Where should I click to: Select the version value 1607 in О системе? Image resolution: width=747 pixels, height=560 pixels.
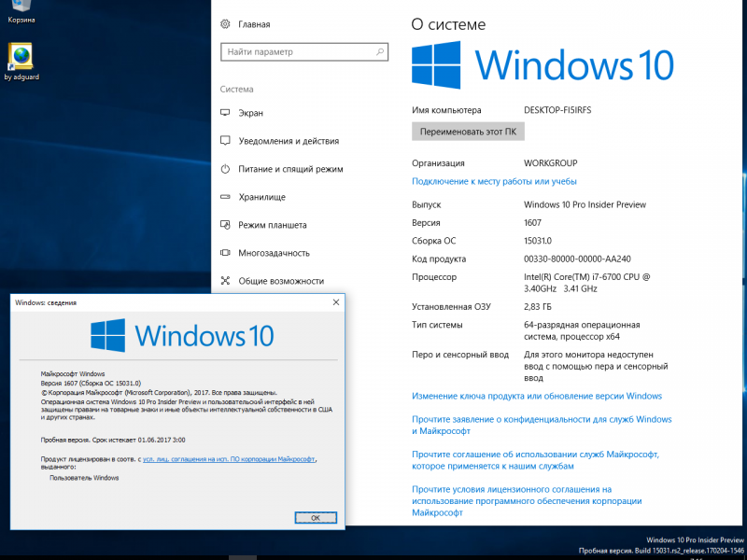532,223
